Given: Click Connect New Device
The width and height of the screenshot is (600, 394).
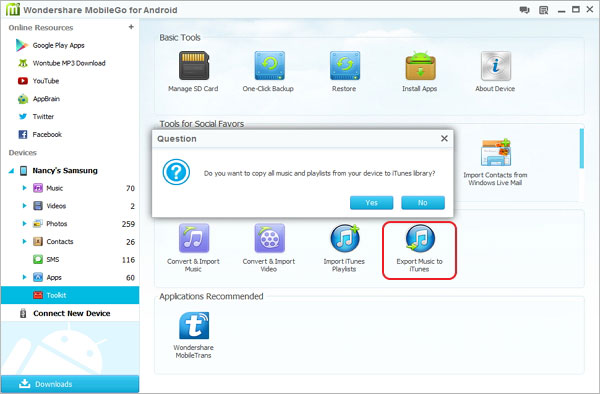Looking at the screenshot, I should click(x=72, y=313).
